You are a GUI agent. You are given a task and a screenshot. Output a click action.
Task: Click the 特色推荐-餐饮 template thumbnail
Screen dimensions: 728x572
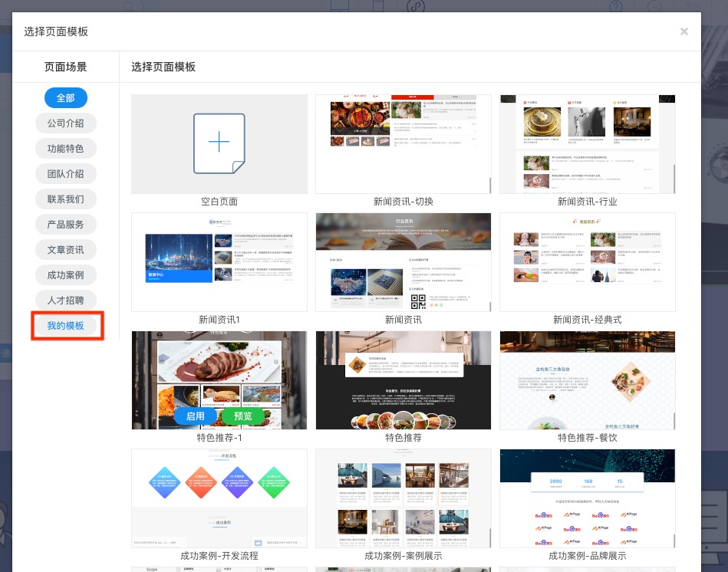pos(587,380)
